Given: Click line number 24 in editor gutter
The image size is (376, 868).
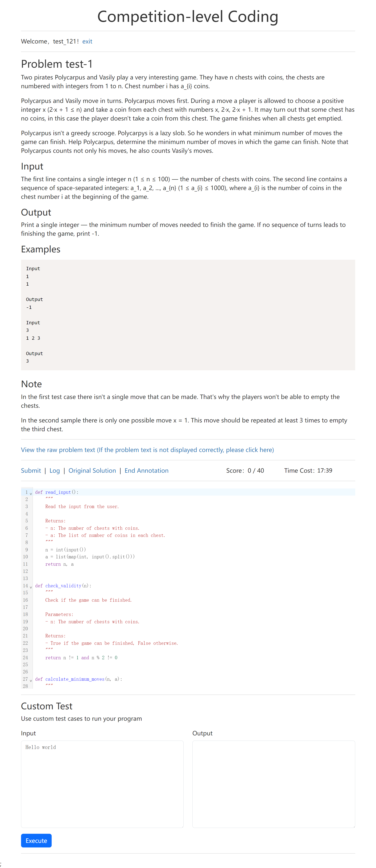Looking at the screenshot, I should [26, 657].
